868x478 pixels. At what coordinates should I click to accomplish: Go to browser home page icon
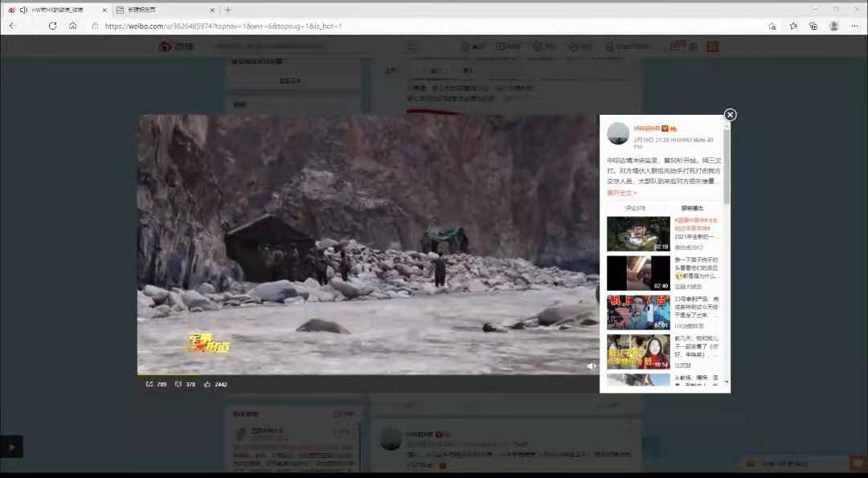(x=72, y=26)
